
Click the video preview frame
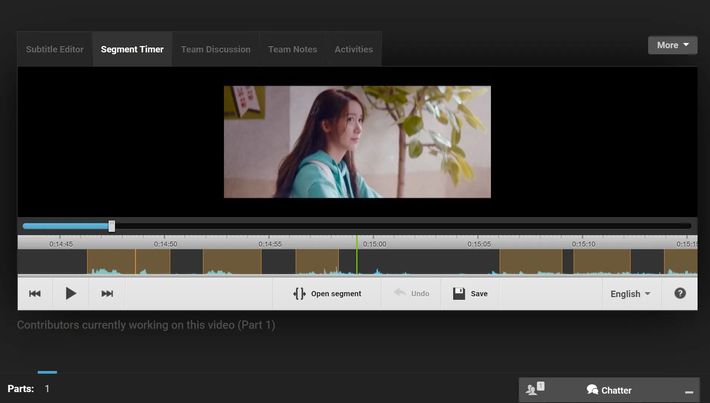(x=357, y=141)
